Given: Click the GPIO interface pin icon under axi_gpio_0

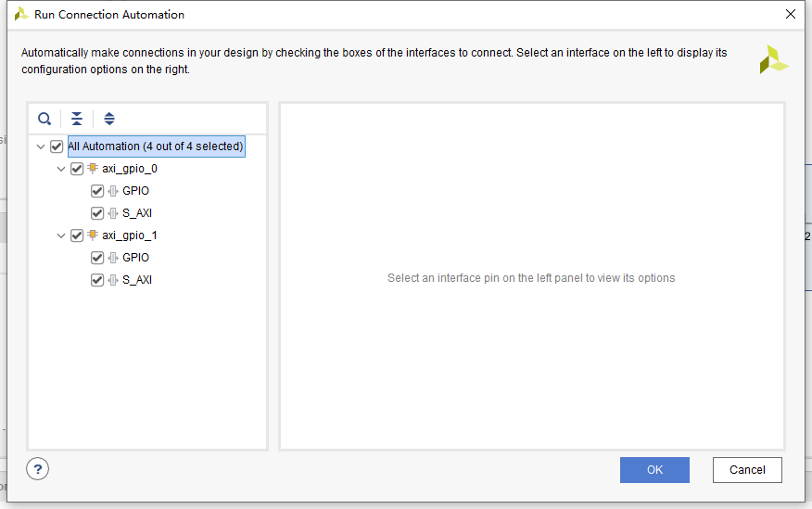Looking at the screenshot, I should [113, 191].
